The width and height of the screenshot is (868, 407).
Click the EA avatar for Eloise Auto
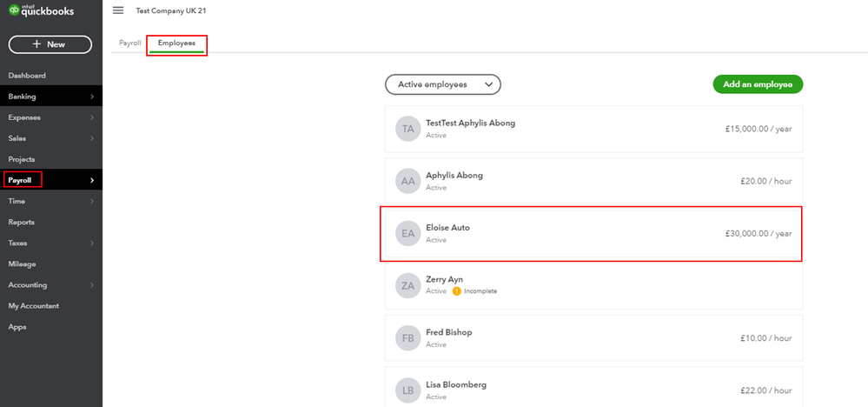407,233
